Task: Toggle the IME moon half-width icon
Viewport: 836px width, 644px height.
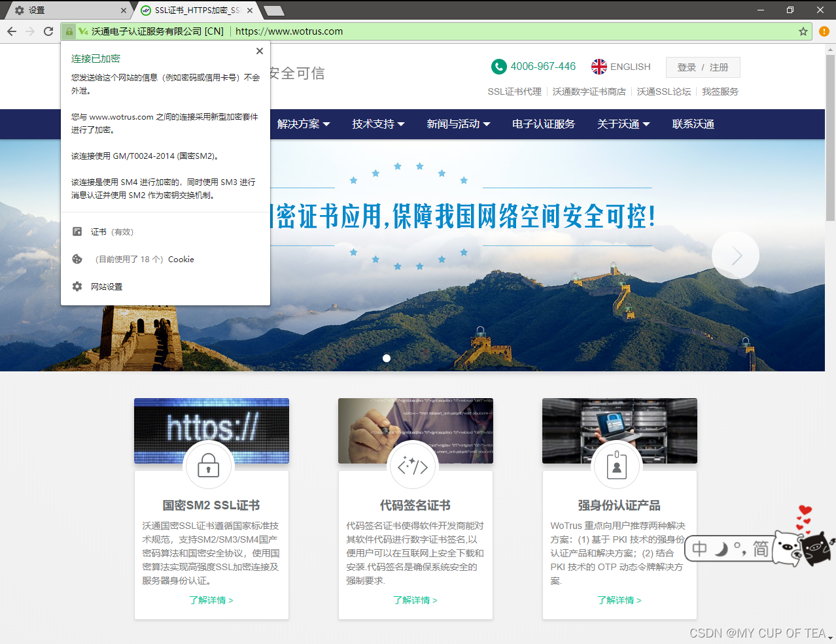Action: 721,549
